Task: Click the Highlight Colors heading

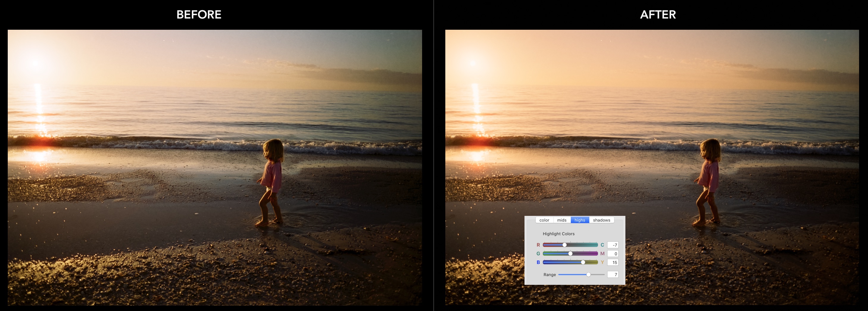Action: coord(558,234)
